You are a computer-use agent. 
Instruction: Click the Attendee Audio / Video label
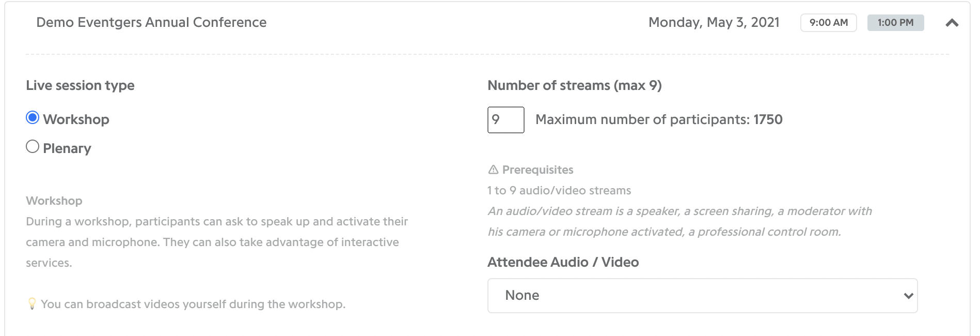[563, 262]
